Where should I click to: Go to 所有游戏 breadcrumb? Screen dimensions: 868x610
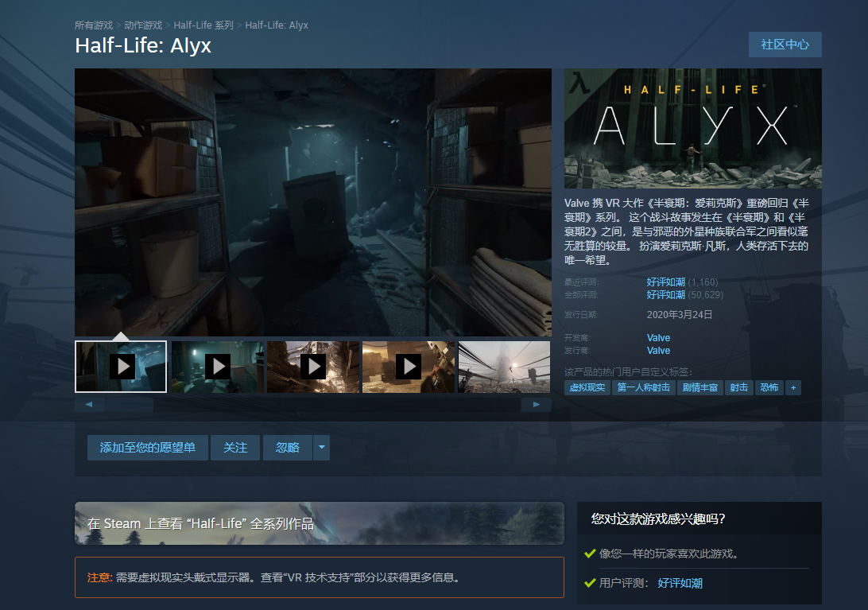94,25
